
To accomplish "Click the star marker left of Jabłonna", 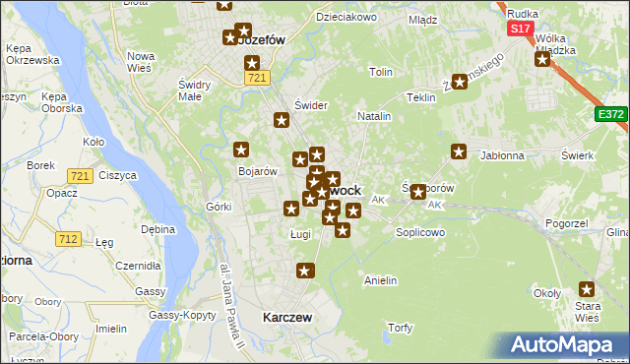I will tap(459, 152).
